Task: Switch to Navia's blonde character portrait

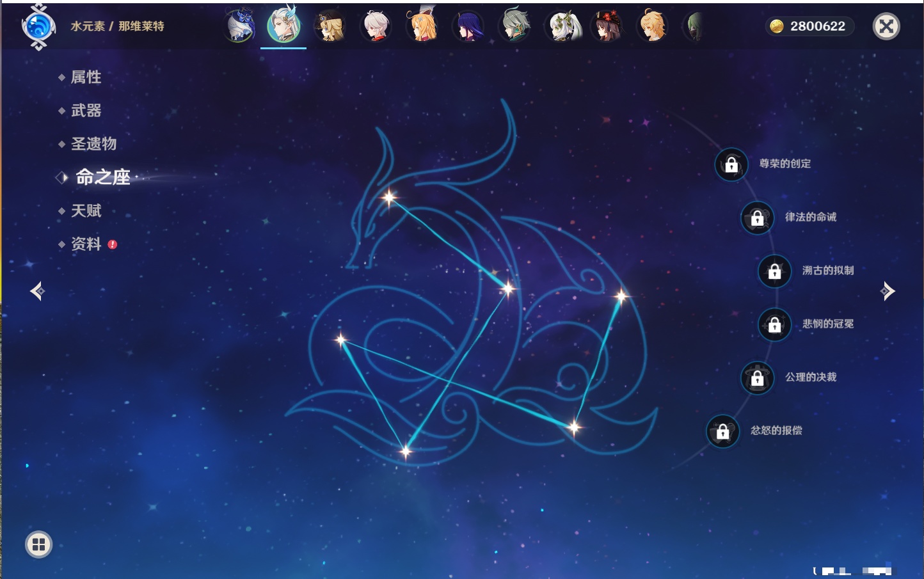Action: click(330, 27)
